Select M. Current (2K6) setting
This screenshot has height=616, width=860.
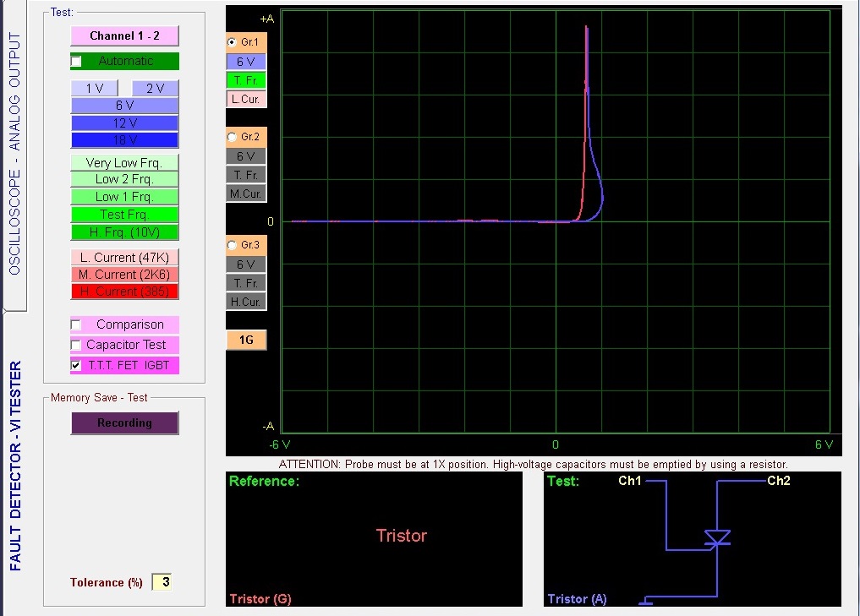tap(124, 274)
